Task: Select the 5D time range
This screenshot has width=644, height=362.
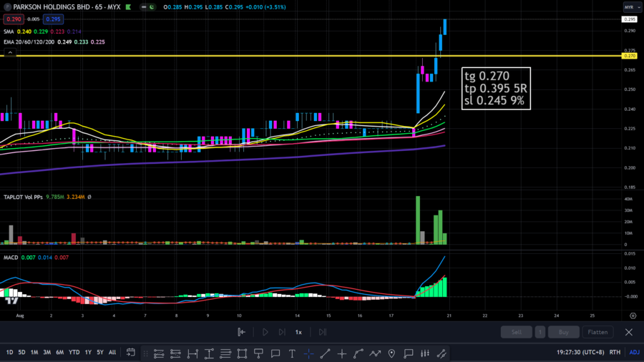Action: click(21, 353)
